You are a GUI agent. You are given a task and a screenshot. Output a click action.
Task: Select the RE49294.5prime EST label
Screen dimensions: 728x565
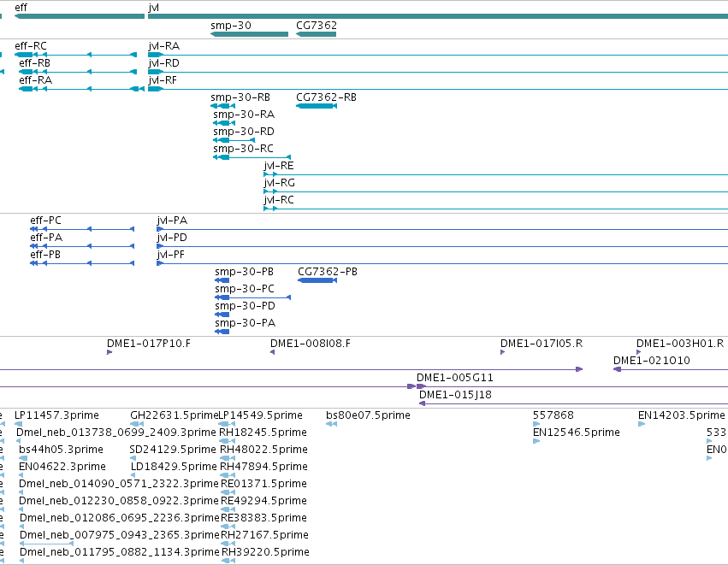pos(263,502)
